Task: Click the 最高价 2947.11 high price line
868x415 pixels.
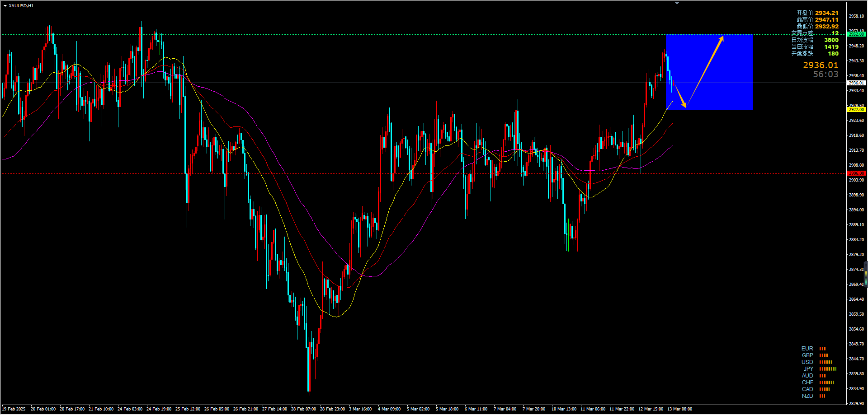Action: click(x=817, y=20)
